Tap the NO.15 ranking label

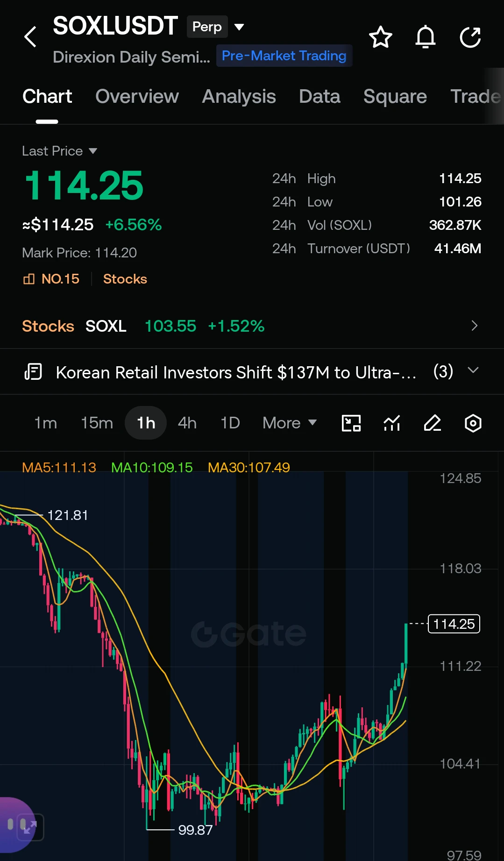coord(60,279)
